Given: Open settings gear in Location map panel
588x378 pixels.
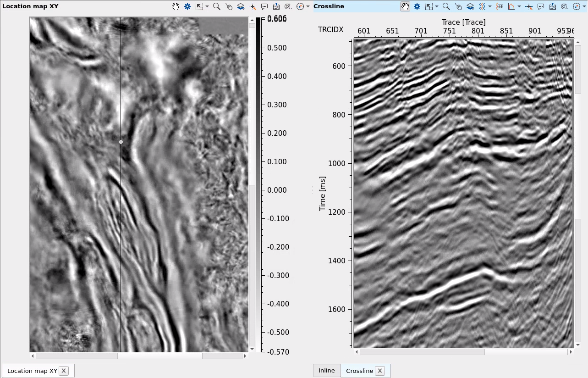Looking at the screenshot, I should [x=187, y=6].
